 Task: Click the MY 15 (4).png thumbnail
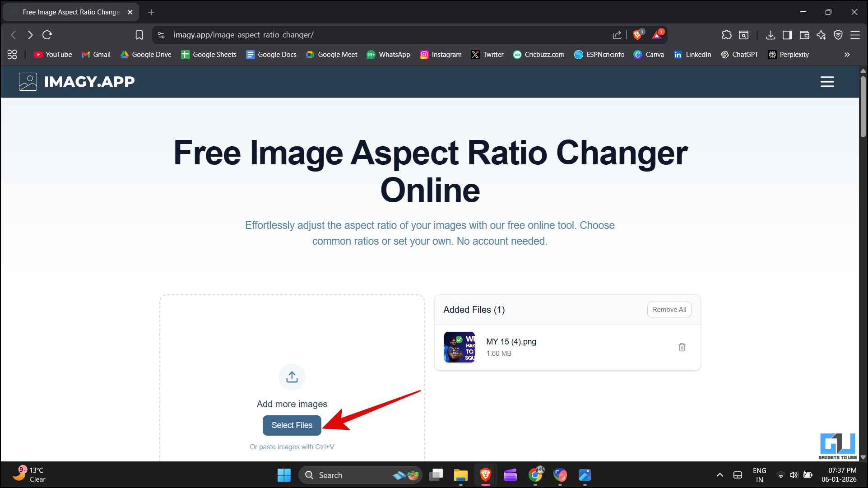(459, 347)
